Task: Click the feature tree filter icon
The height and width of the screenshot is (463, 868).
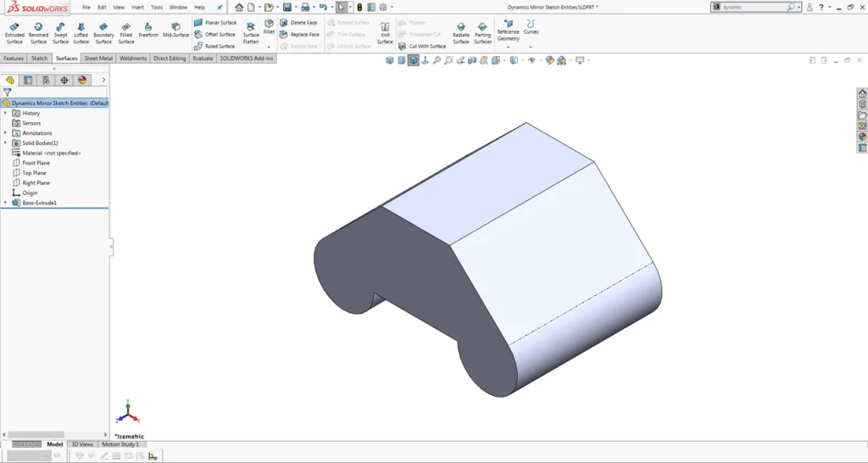Action: pyautogui.click(x=7, y=92)
